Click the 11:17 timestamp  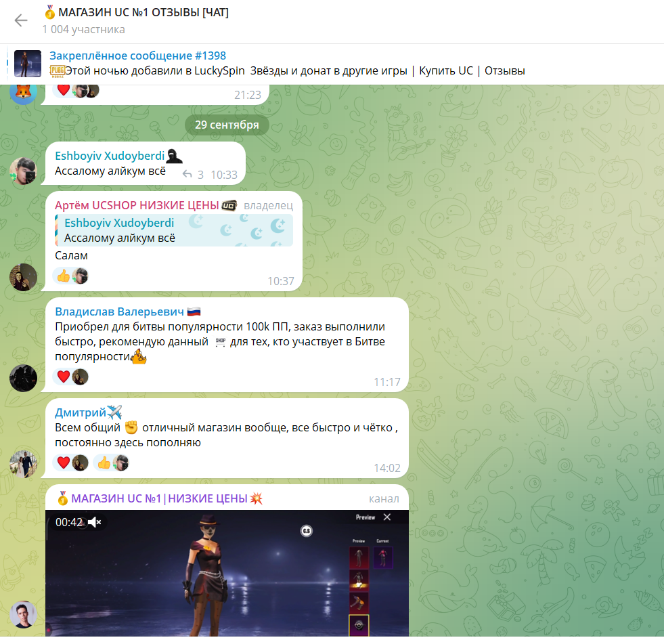(x=386, y=382)
